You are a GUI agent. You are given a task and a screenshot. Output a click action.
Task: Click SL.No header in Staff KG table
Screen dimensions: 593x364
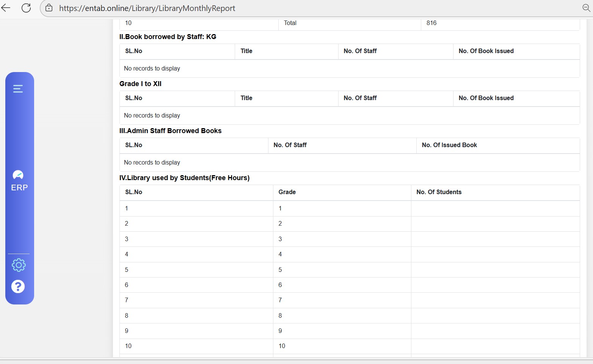tap(134, 51)
